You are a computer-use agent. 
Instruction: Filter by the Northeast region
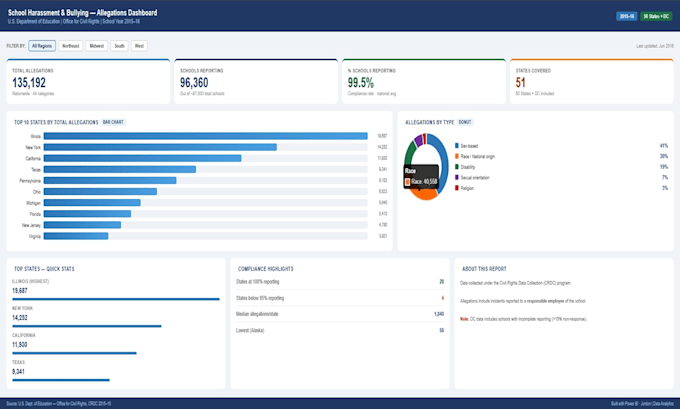71,46
